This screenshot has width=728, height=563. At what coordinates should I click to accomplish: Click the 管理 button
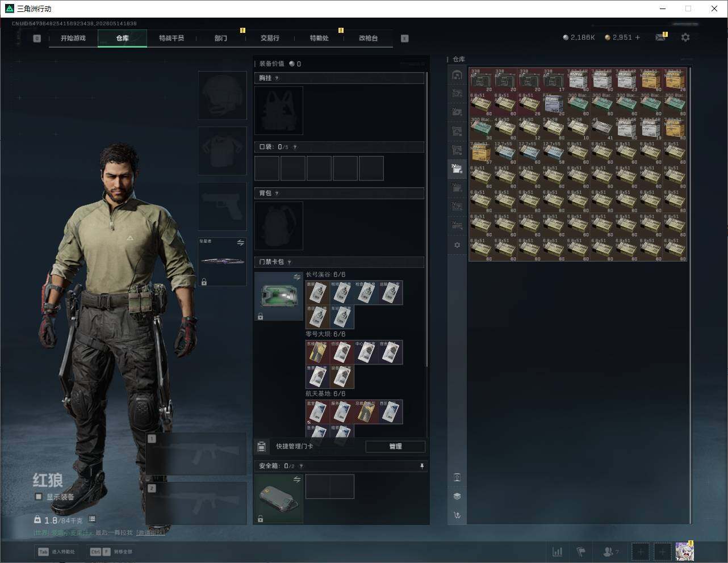click(395, 447)
